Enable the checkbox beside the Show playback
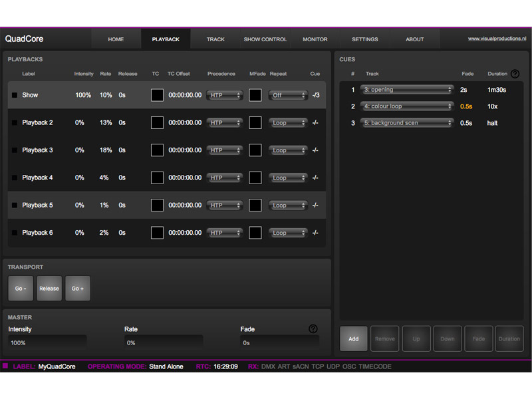 15,94
